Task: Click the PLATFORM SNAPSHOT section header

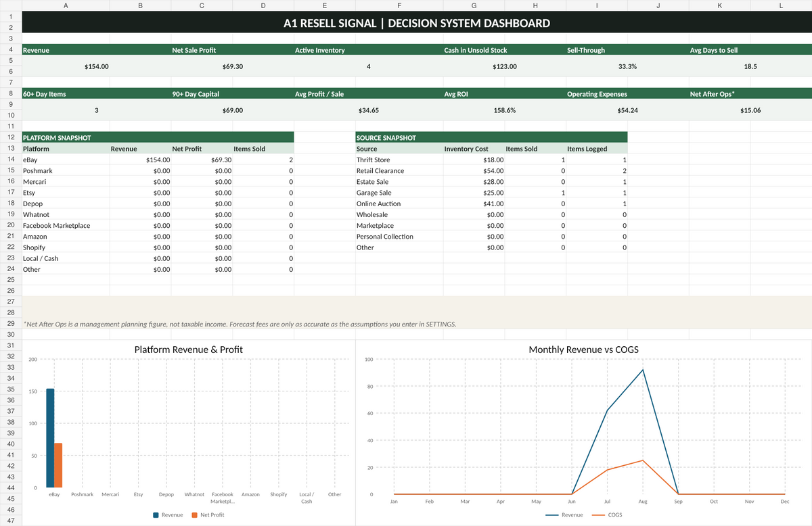Action: tap(158, 137)
